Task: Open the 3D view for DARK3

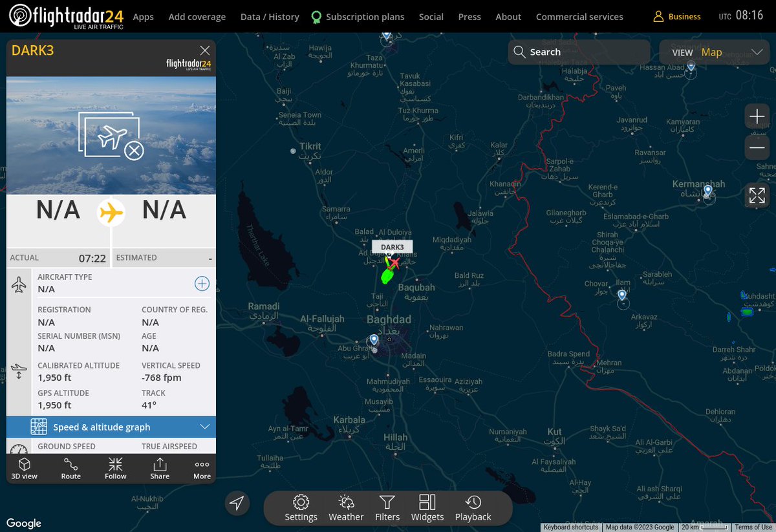Action: (24, 467)
